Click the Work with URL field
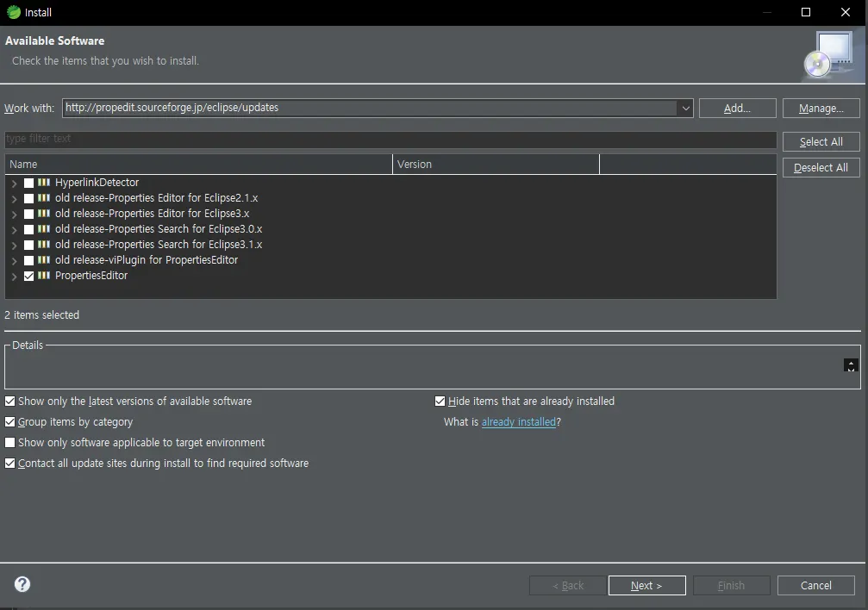Viewport: 868px width, 610px height. click(370, 108)
